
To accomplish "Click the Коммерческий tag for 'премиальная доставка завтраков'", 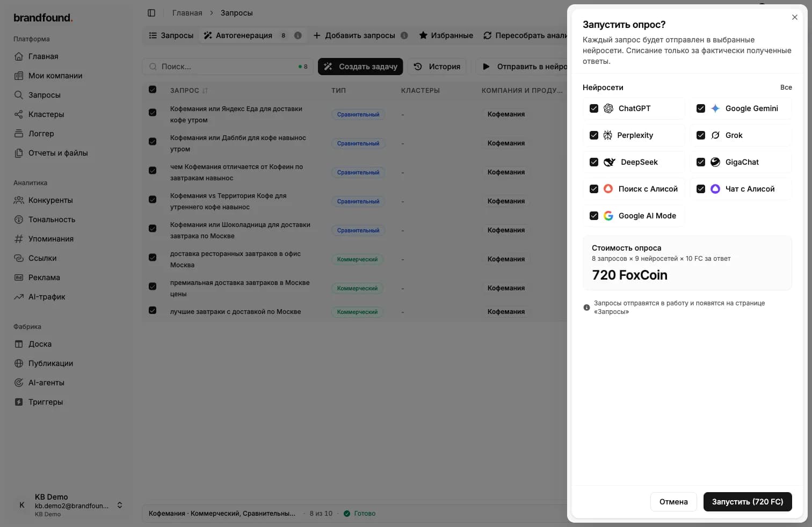I will (357, 289).
